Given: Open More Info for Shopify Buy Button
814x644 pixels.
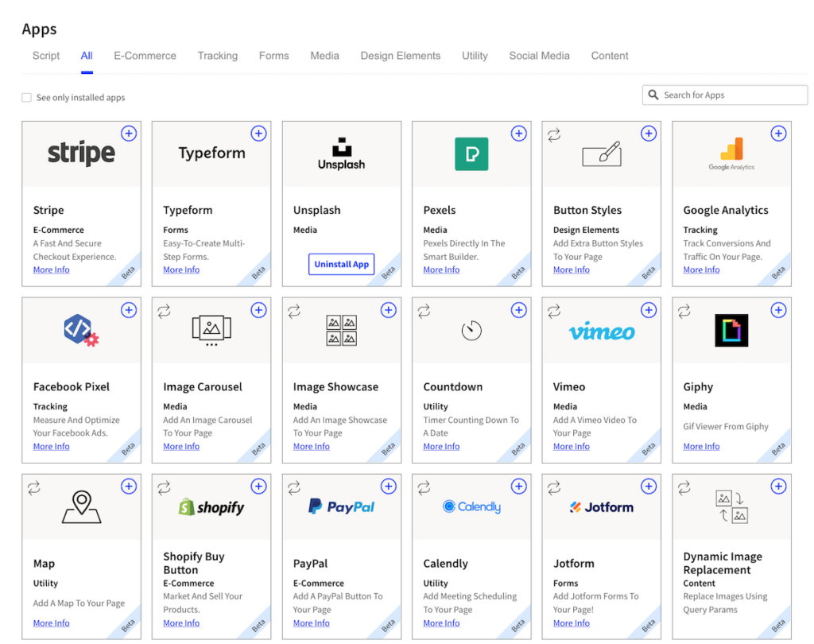Looking at the screenshot, I should click(181, 623).
